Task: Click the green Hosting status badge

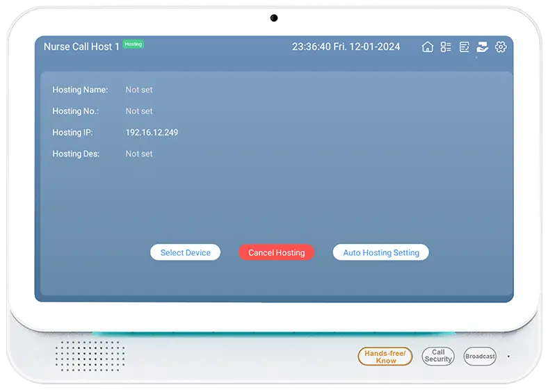Action: tap(133, 44)
